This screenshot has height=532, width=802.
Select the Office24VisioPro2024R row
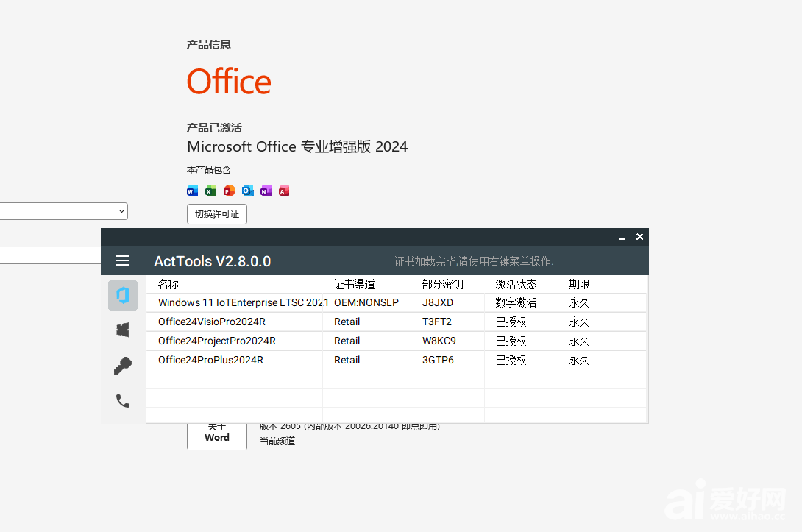397,322
